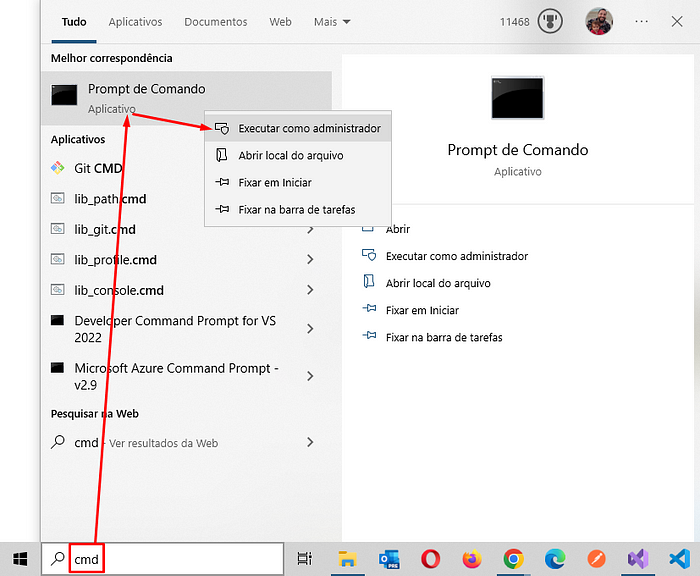Open File Explorer from the taskbar

click(347, 559)
